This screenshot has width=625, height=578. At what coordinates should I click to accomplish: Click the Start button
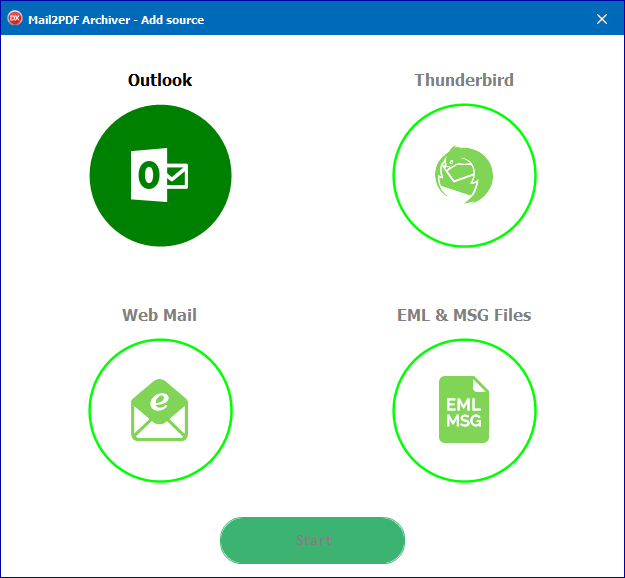[x=312, y=541]
